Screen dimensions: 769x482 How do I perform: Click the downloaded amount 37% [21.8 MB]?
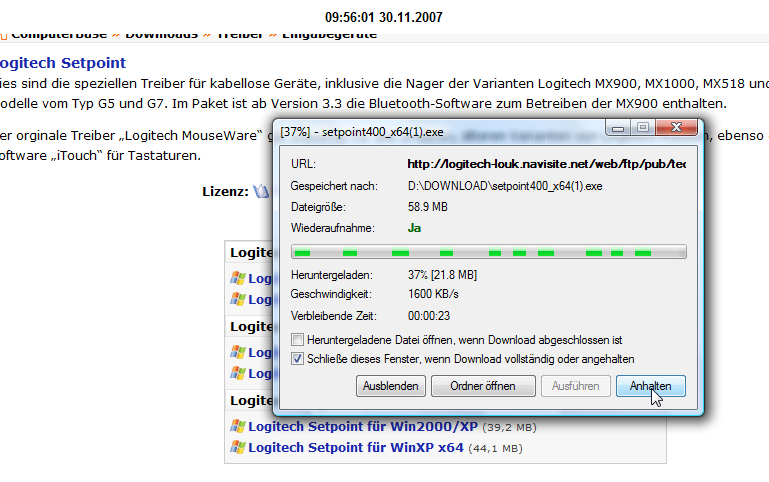[442, 275]
